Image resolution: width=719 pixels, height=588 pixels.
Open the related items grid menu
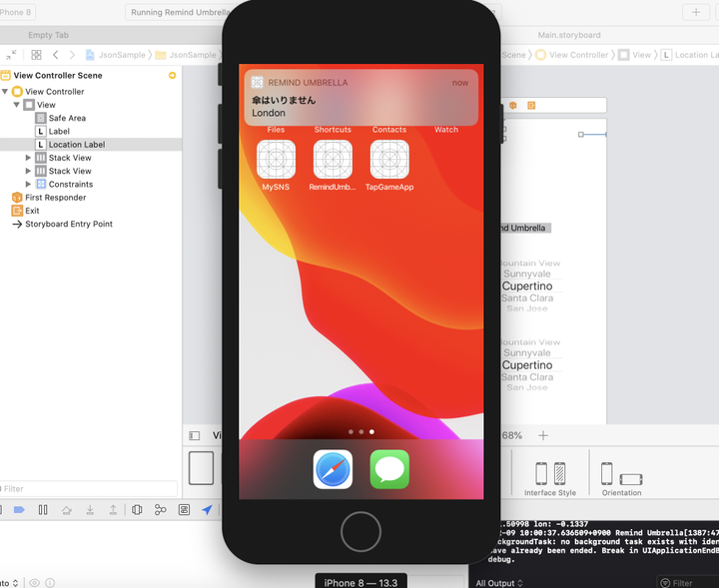pos(36,55)
